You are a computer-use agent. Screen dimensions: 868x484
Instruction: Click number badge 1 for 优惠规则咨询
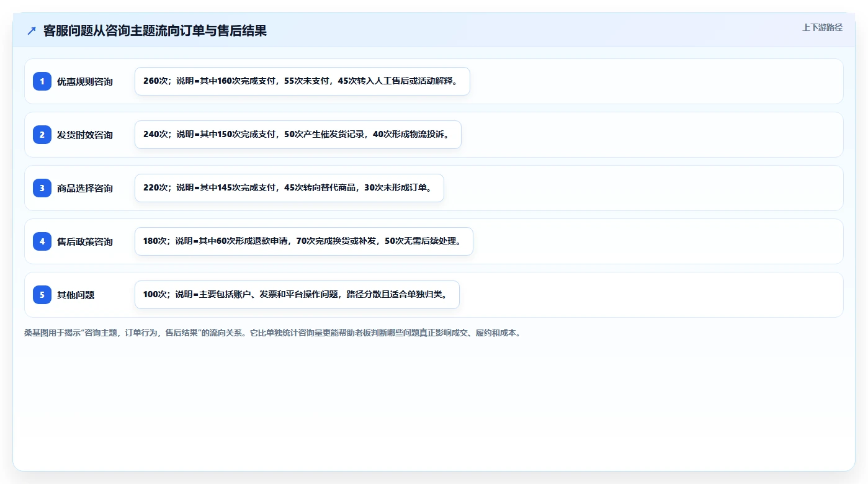click(x=42, y=81)
